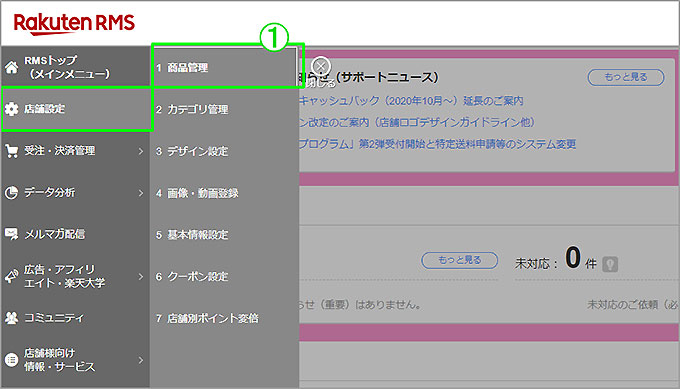Expand the 広告・アフィリエイト chevron
680x389 pixels.
tap(141, 276)
